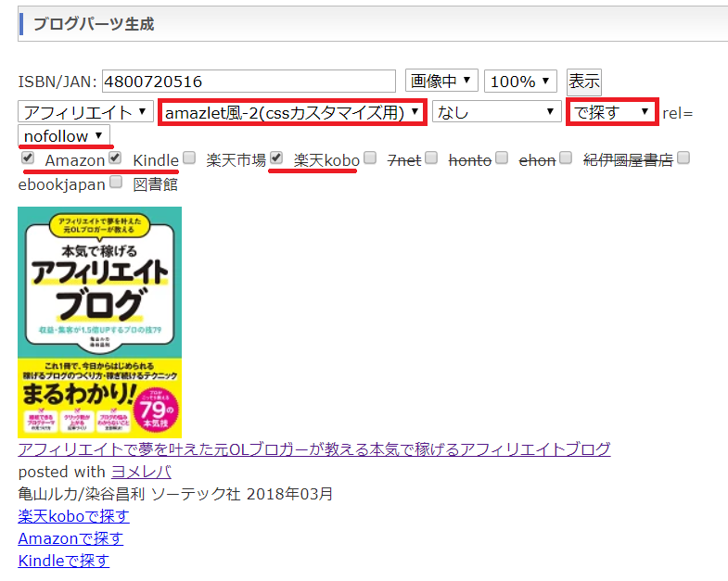Uncheck the 楽天kobo checkbox
728x581 pixels.
(276, 158)
